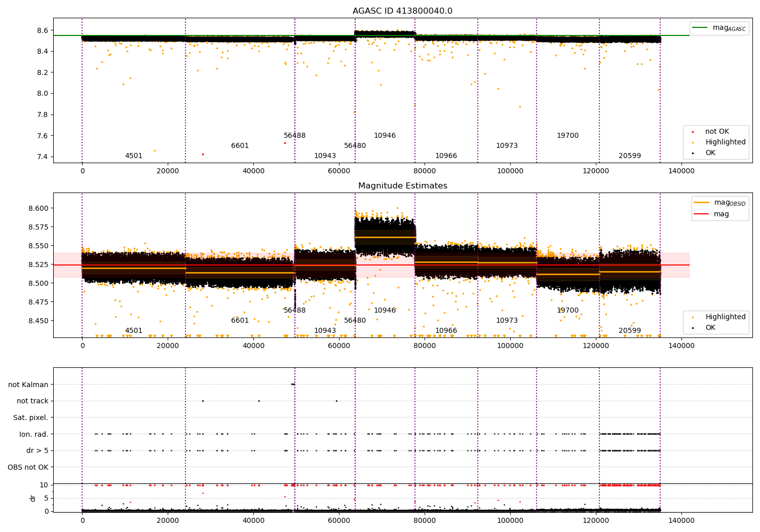Click the dr axis tick labeled 5

[x=47, y=498]
